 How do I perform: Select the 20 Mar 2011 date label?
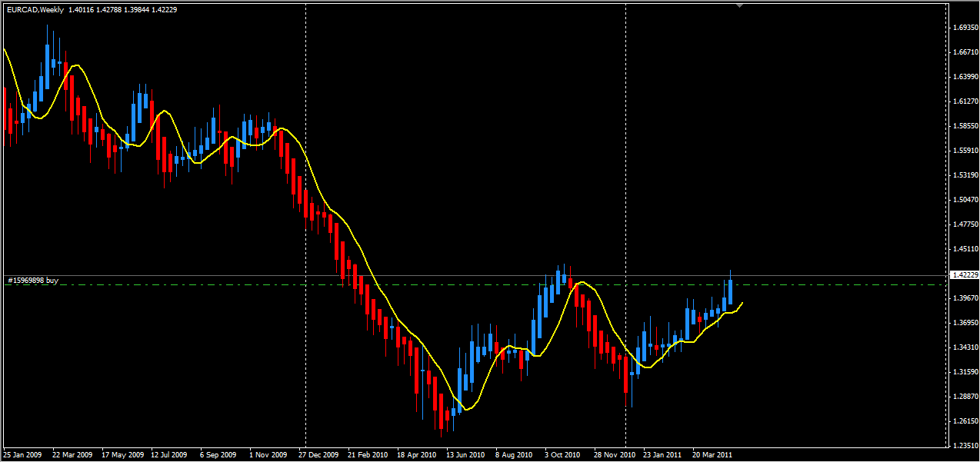coord(712,454)
